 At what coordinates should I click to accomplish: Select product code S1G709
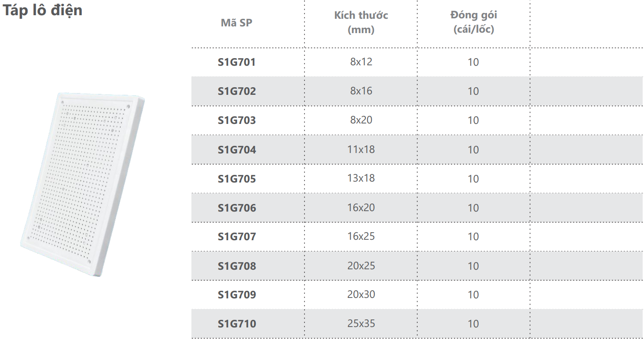coord(237,295)
